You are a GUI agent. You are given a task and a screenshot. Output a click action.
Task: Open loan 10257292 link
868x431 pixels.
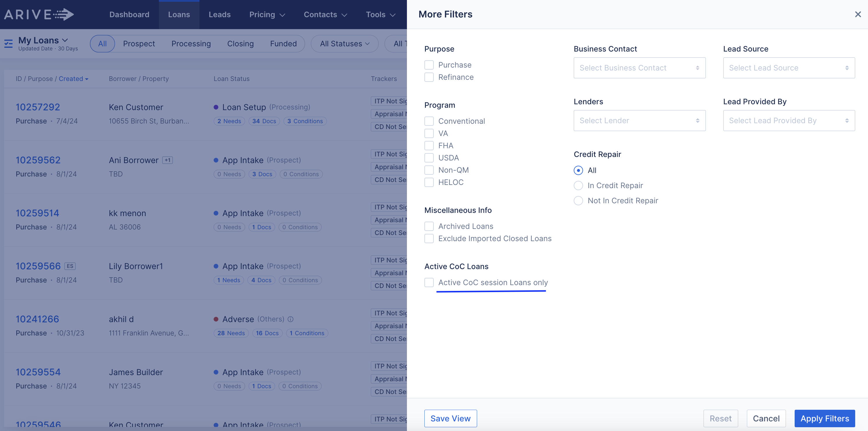click(x=38, y=107)
